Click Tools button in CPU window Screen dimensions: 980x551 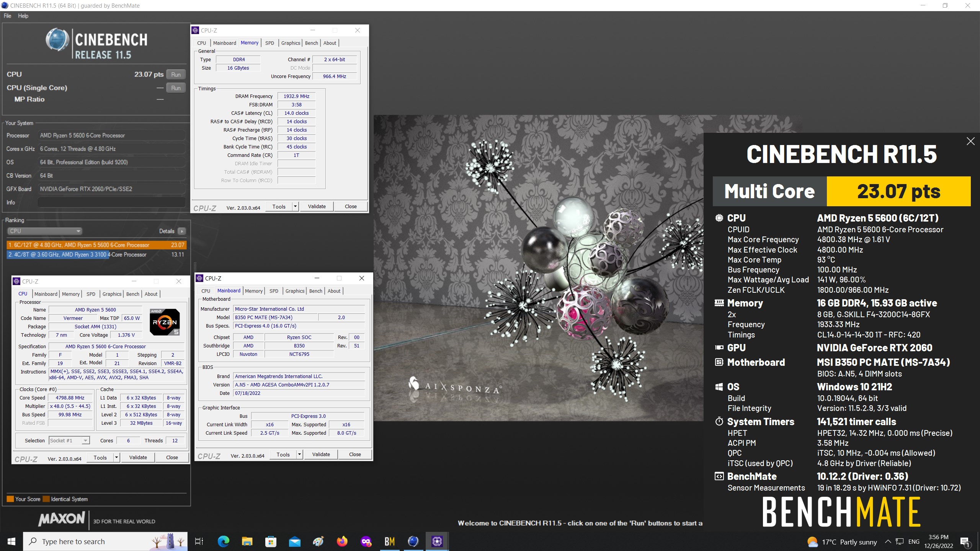pyautogui.click(x=100, y=458)
